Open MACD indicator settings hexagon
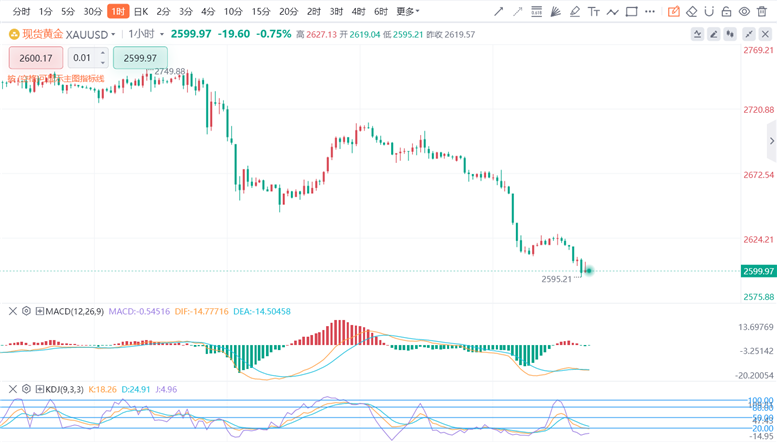 click(26, 311)
